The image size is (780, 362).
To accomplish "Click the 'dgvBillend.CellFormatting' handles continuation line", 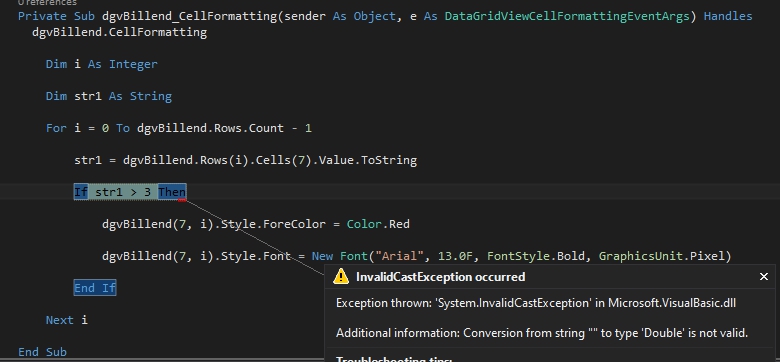I will click(119, 32).
